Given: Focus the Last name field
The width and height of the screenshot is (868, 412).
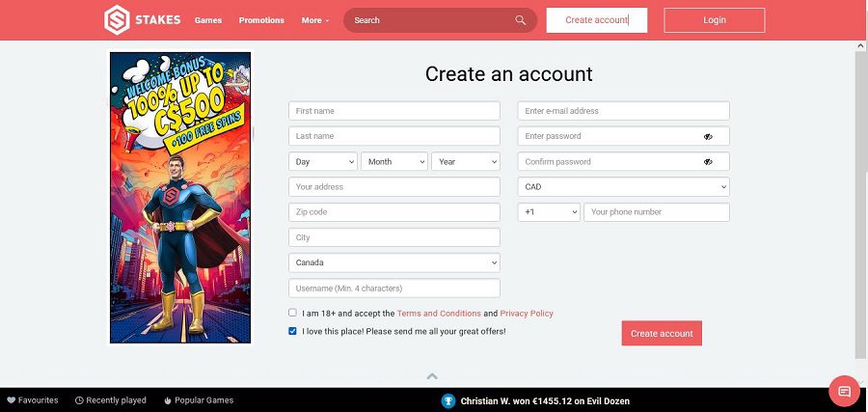Looking at the screenshot, I should 394,136.
